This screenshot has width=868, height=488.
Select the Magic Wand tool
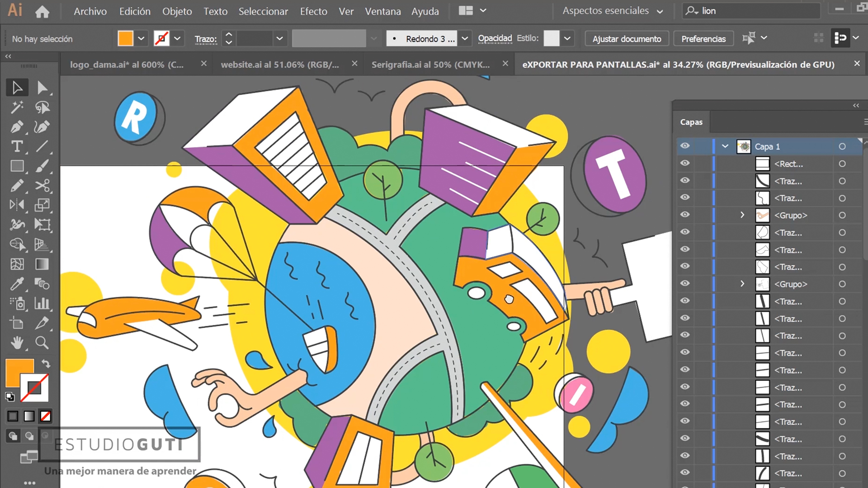tap(17, 107)
